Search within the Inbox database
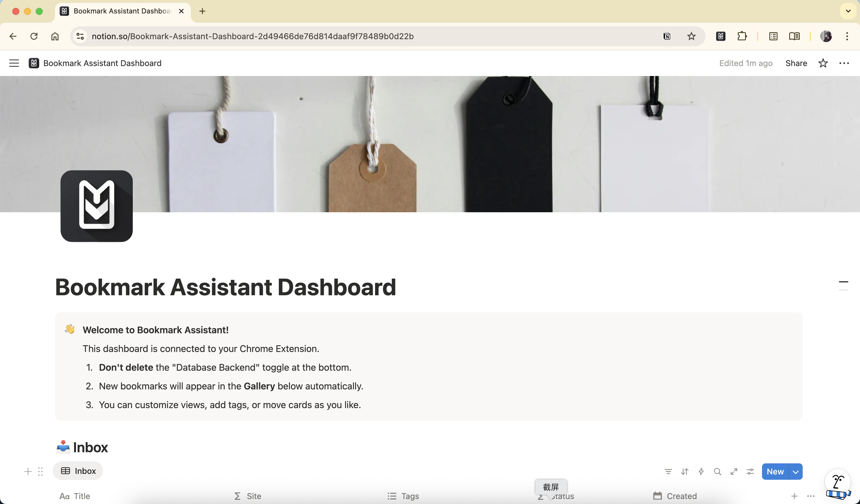 coord(717,471)
